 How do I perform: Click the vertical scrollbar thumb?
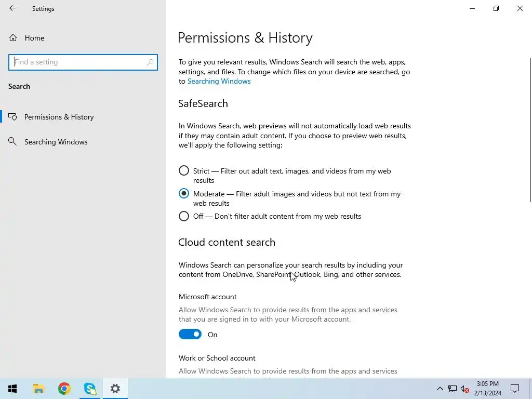(530, 130)
